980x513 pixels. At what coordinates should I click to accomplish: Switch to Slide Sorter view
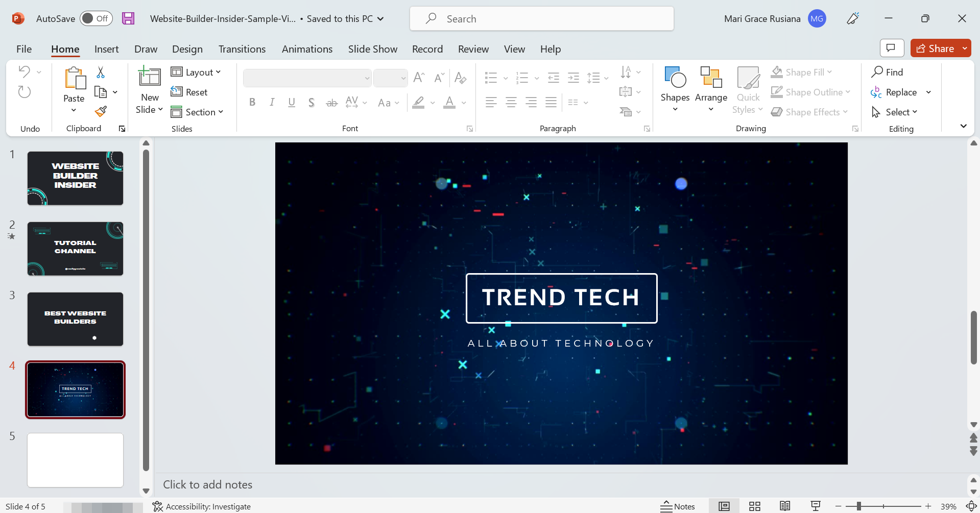tap(755, 506)
